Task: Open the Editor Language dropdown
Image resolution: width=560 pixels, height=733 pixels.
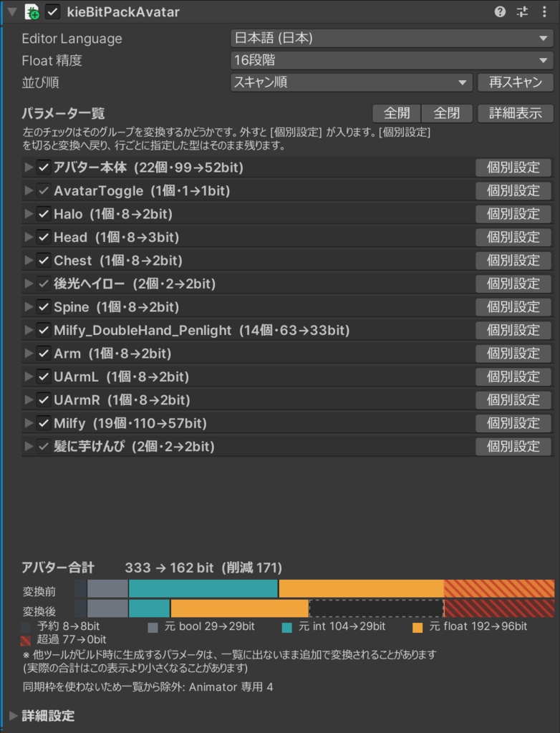Action: tap(392, 38)
